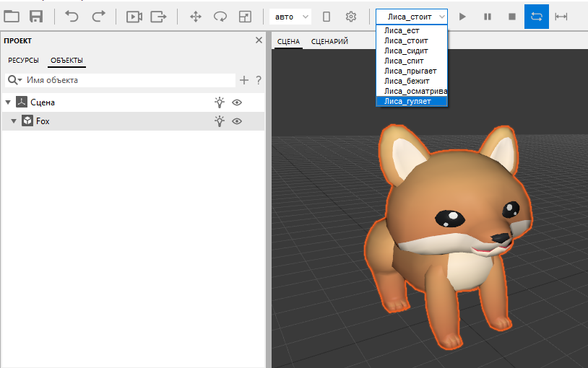Image resolution: width=588 pixels, height=368 pixels.
Task: Open the settings gear icon
Action: click(x=351, y=16)
